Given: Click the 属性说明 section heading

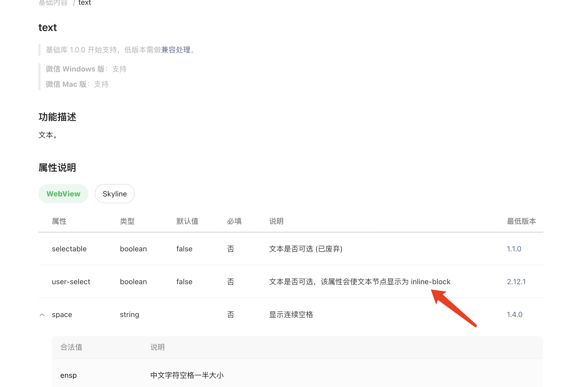Looking at the screenshot, I should click(57, 167).
